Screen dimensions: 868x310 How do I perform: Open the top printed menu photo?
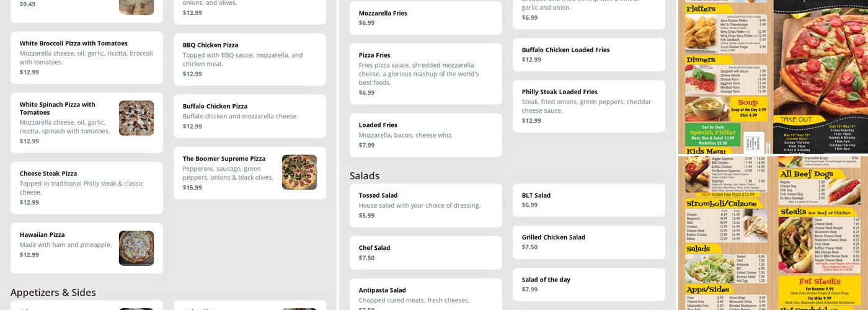coord(773,76)
